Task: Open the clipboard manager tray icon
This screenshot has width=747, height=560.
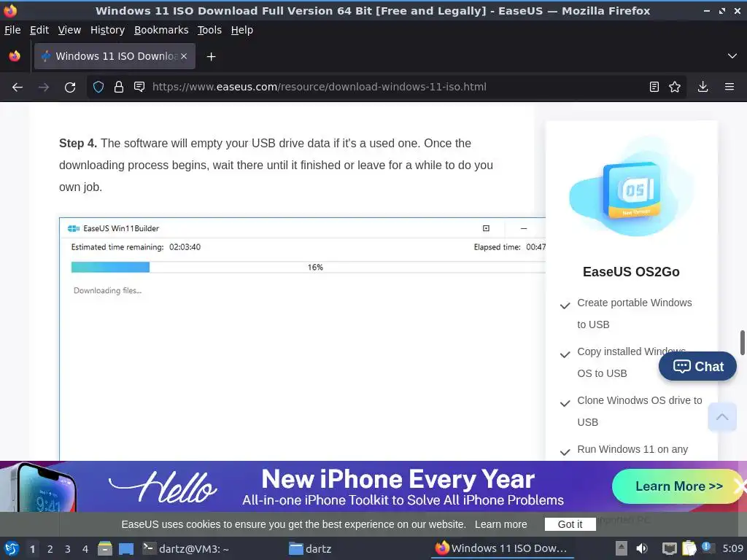Action: click(x=689, y=548)
